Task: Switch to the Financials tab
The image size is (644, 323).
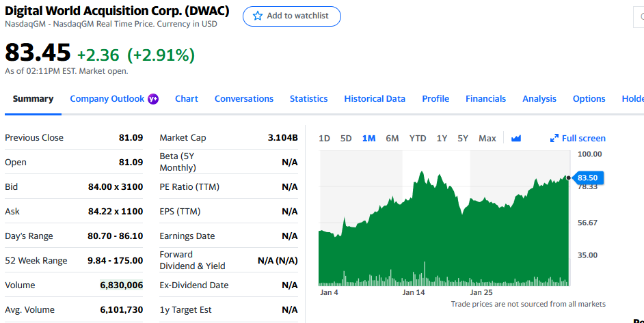Action: tap(486, 99)
